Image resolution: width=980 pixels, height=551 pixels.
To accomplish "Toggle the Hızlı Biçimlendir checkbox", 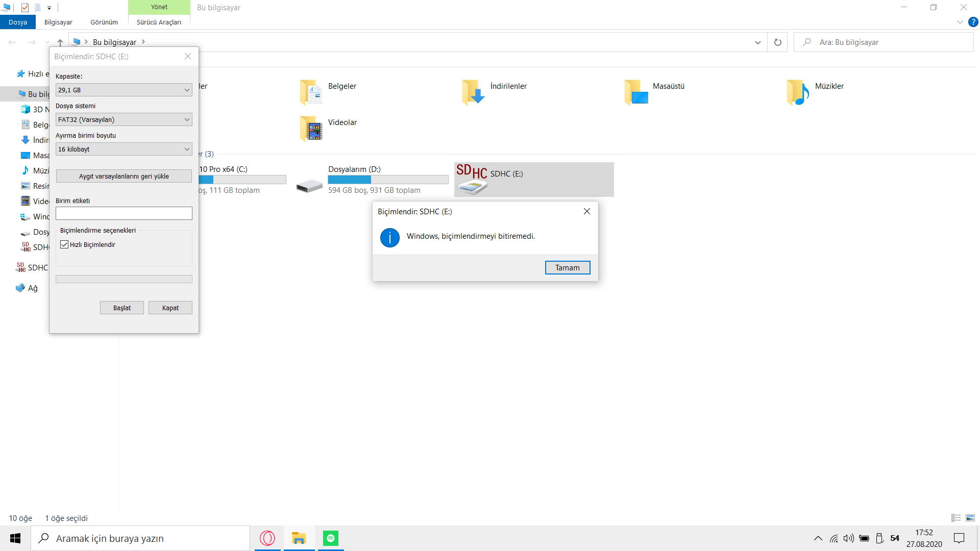I will pyautogui.click(x=64, y=245).
